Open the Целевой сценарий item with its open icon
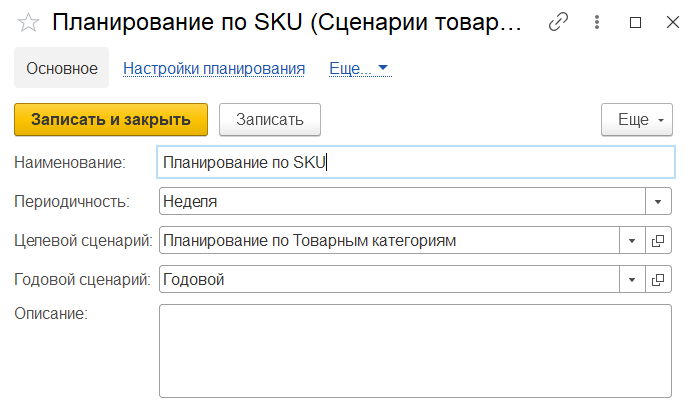Image resolution: width=694 pixels, height=409 pixels. tap(658, 241)
